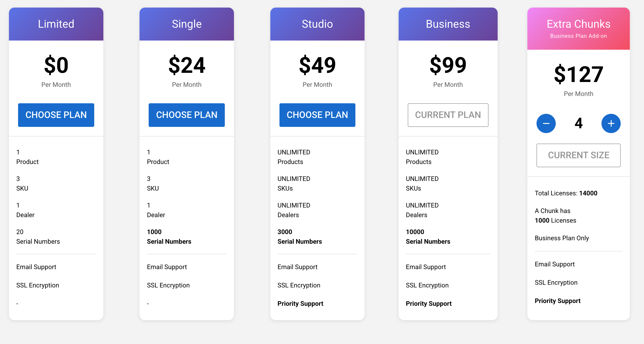Click the Total Licenses 14000 text
This screenshot has width=644, height=344.
(566, 193)
